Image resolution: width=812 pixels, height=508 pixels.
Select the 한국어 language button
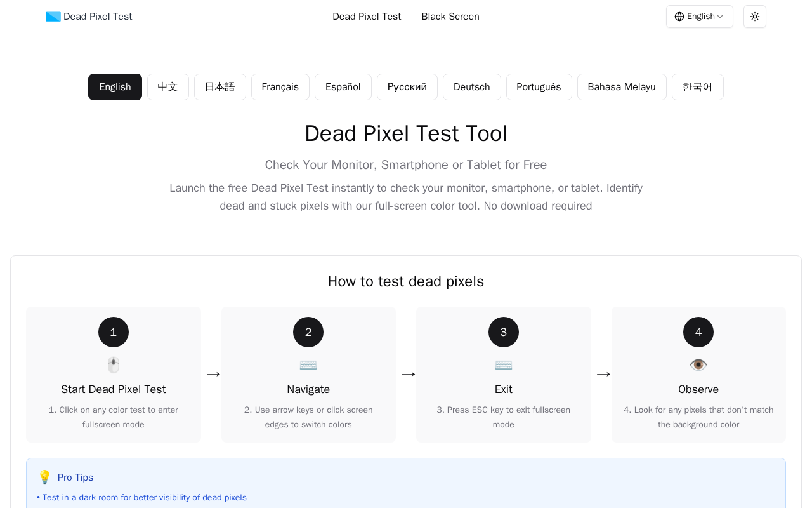tap(698, 87)
